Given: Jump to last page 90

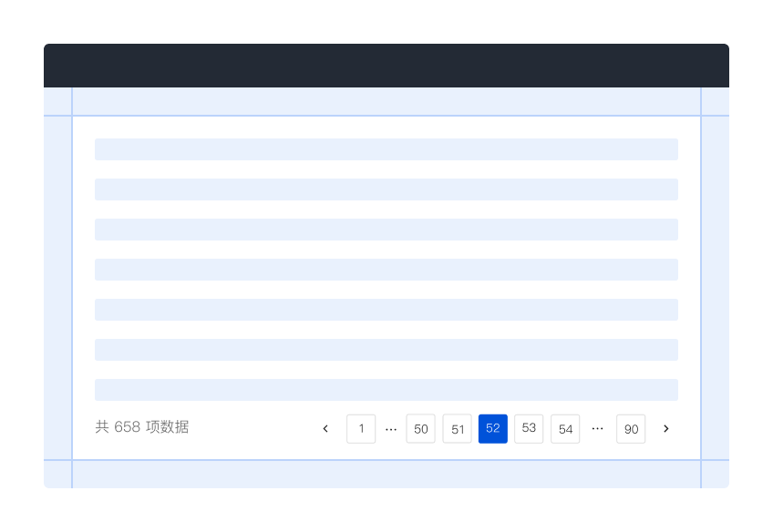Looking at the screenshot, I should pyautogui.click(x=631, y=428).
